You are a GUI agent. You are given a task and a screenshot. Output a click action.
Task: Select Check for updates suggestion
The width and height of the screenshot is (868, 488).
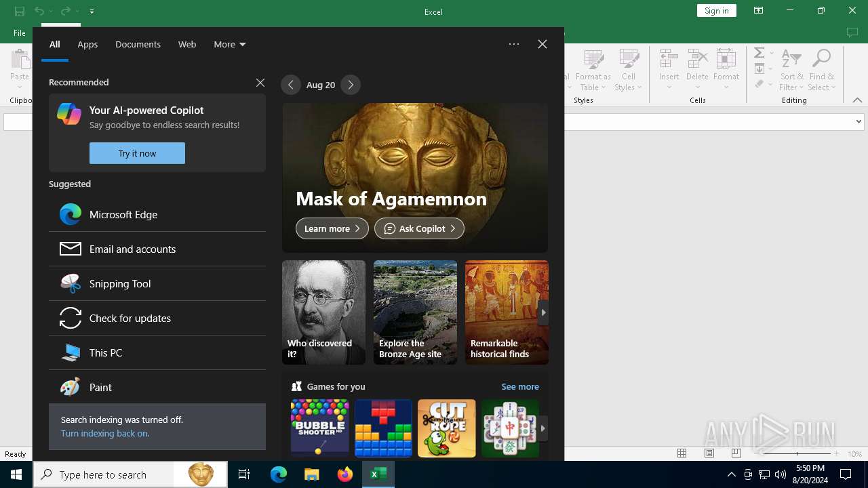[157, 318]
